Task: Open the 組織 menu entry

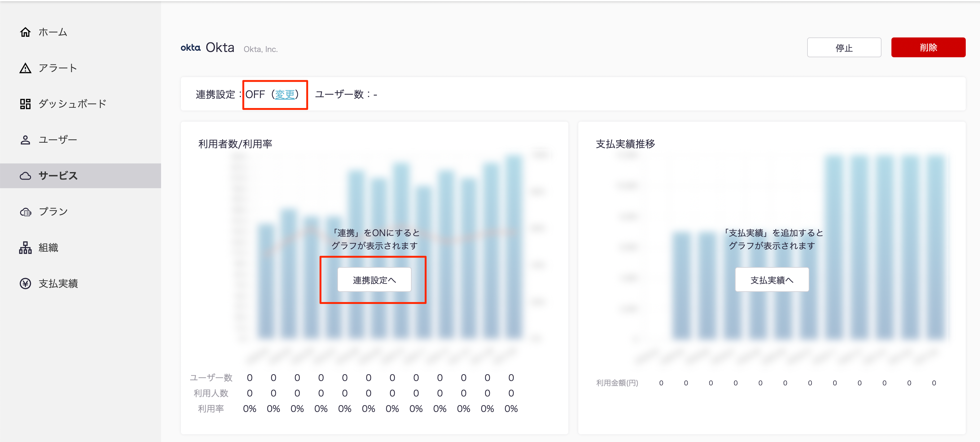Action: pos(48,248)
